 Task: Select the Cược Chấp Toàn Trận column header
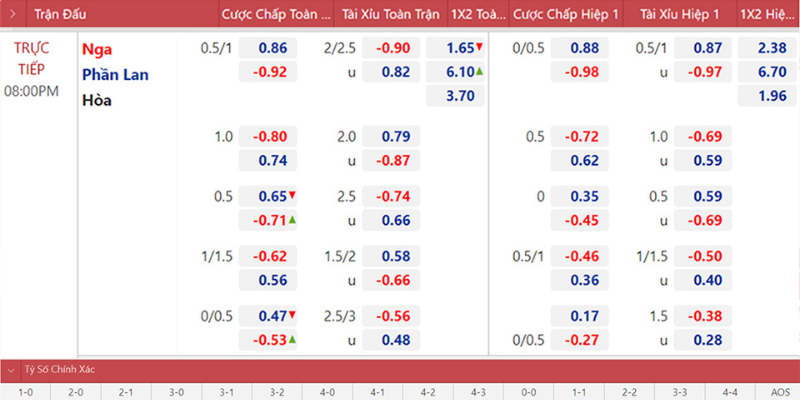275,15
